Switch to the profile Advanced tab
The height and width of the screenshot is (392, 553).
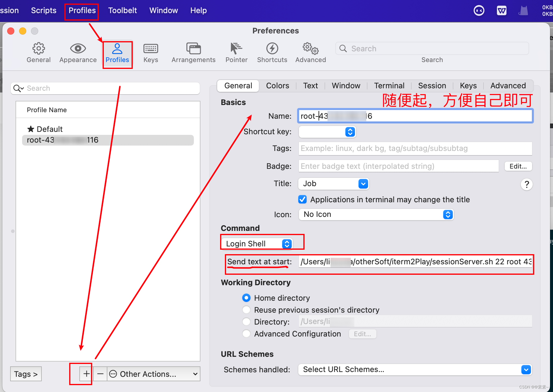[508, 86]
